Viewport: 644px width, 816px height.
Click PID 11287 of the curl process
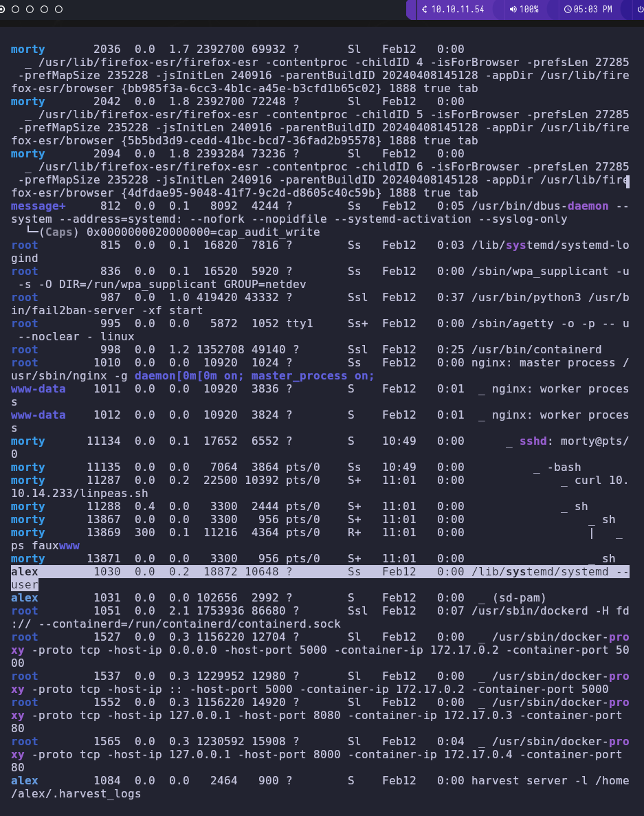[104, 481]
